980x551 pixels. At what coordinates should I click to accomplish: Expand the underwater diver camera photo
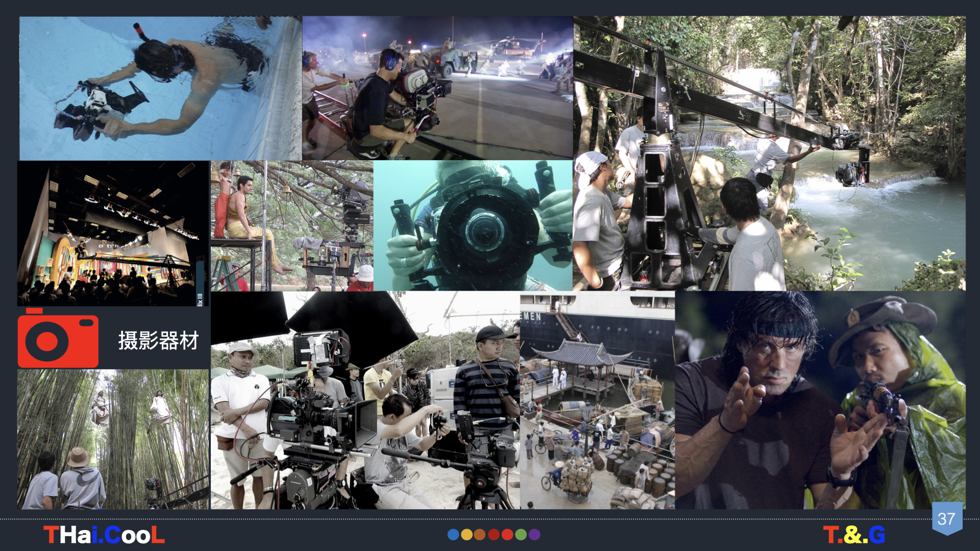click(475, 224)
